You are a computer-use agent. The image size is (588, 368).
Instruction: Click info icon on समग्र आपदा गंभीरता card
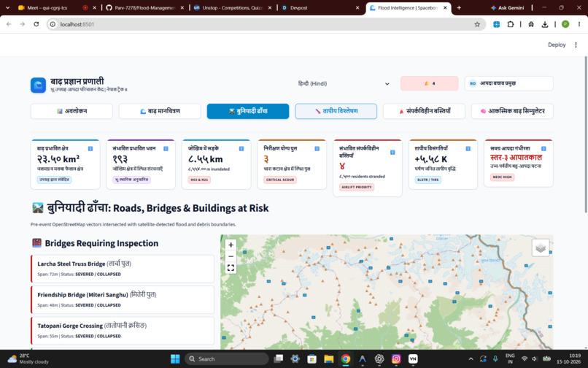click(x=543, y=149)
